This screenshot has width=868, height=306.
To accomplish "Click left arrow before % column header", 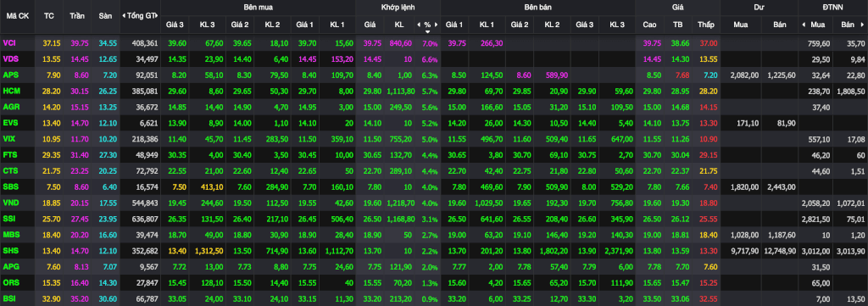I will coord(419,25).
